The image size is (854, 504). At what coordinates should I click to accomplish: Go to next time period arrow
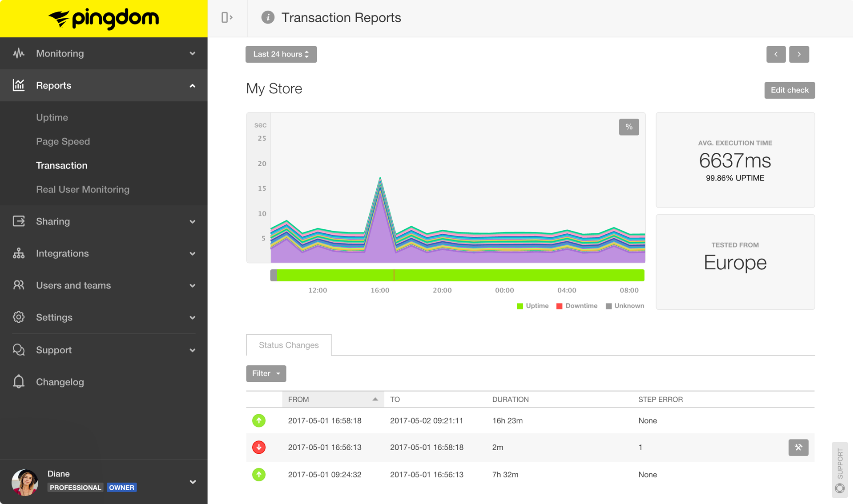tap(799, 54)
